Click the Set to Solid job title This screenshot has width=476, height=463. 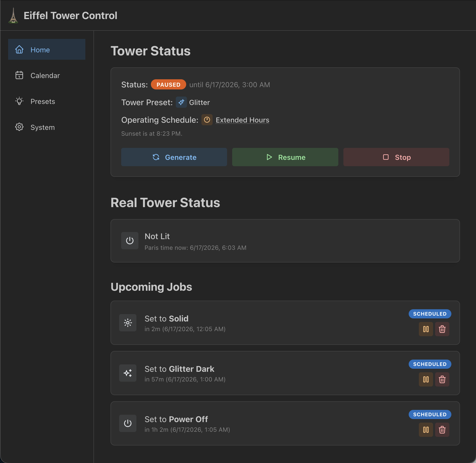(167, 319)
